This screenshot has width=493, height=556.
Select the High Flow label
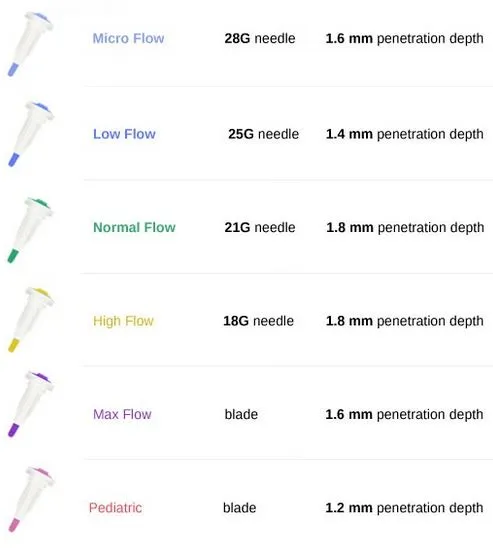(123, 321)
